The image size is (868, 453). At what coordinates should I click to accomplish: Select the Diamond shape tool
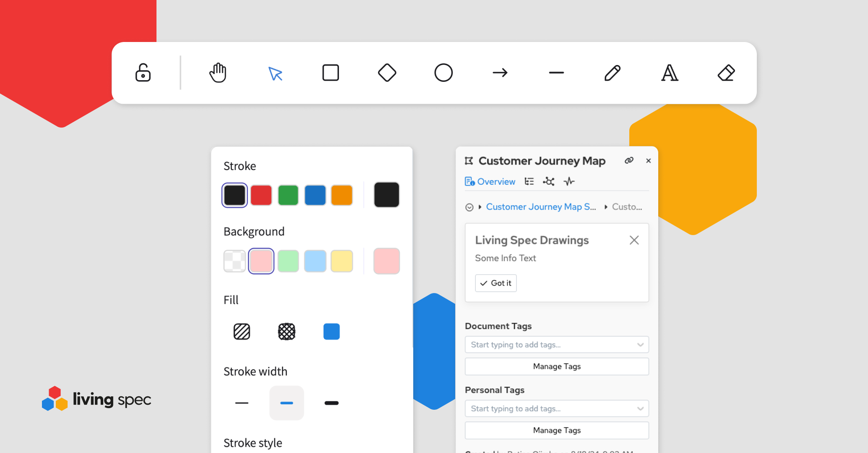387,73
